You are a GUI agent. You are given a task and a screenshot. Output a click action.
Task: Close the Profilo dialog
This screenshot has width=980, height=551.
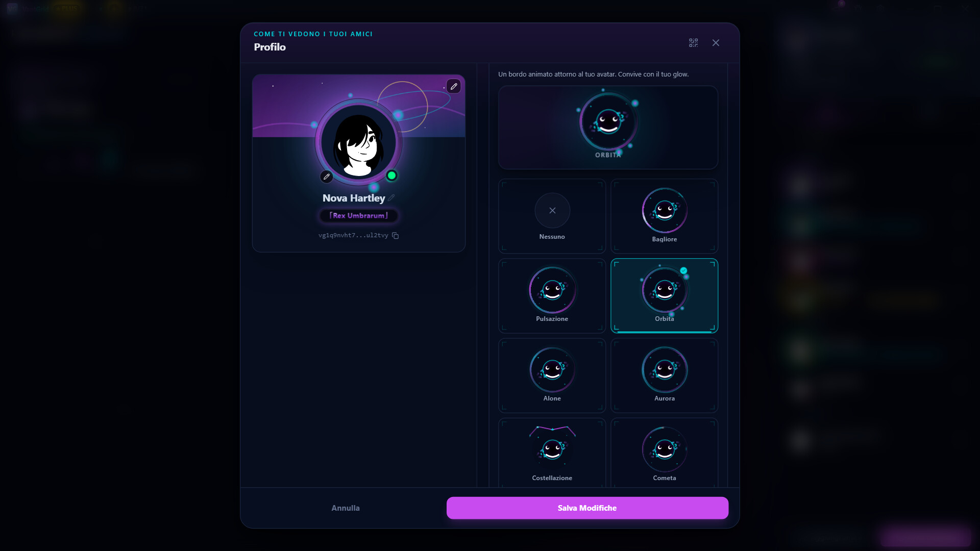[716, 43]
